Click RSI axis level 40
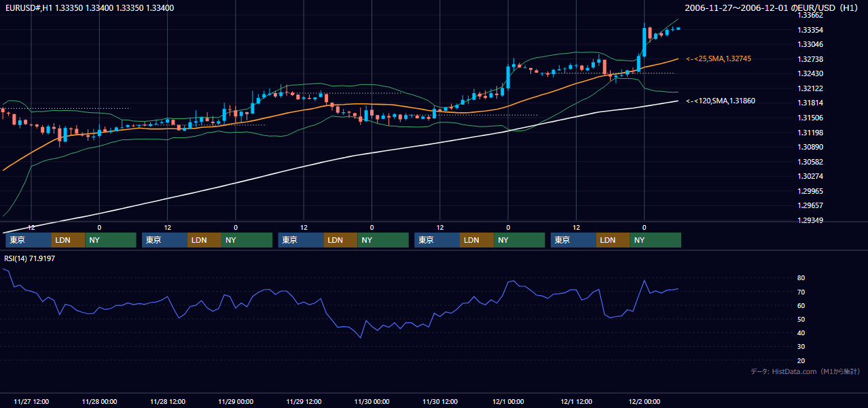This screenshot has width=868, height=408. click(801, 333)
